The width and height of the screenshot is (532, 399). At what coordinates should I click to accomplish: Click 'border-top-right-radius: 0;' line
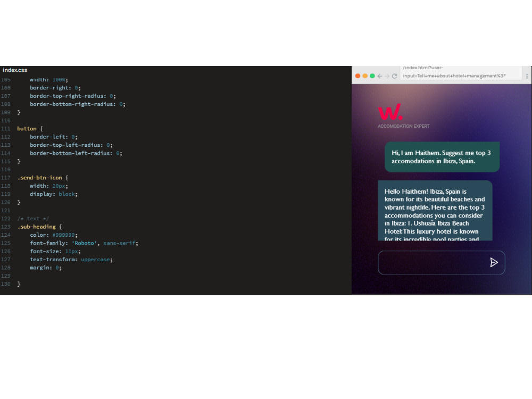pos(73,96)
